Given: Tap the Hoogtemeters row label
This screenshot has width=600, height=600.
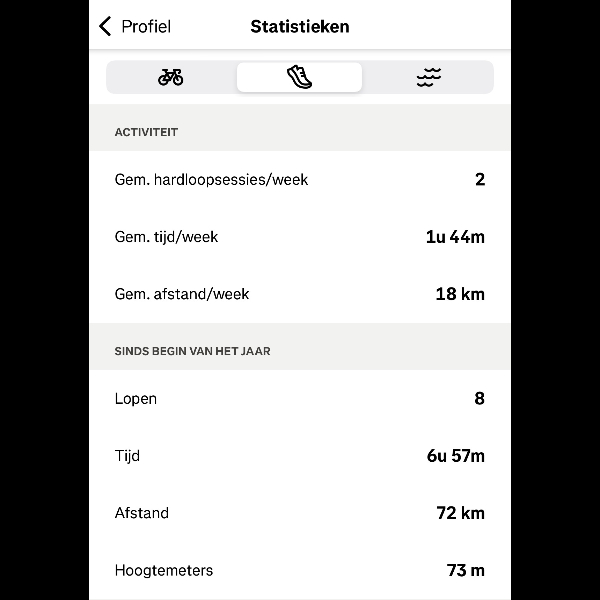Looking at the screenshot, I should (164, 570).
